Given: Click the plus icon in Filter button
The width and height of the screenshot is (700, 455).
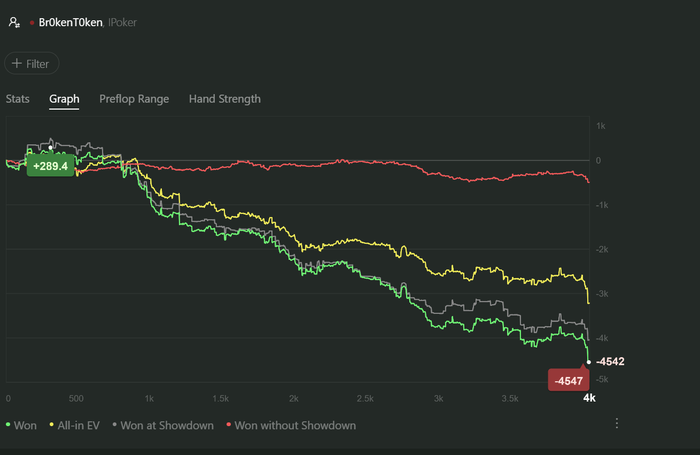Looking at the screenshot, I should tap(17, 64).
